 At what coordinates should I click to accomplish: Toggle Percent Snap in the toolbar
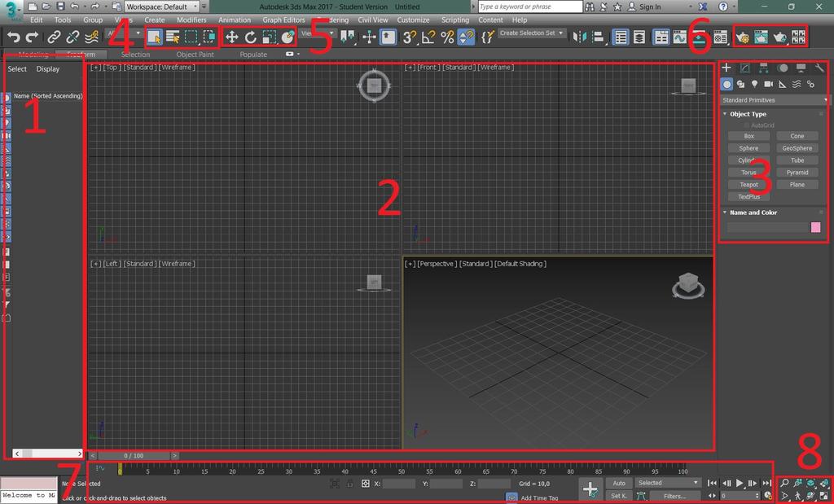(x=447, y=37)
